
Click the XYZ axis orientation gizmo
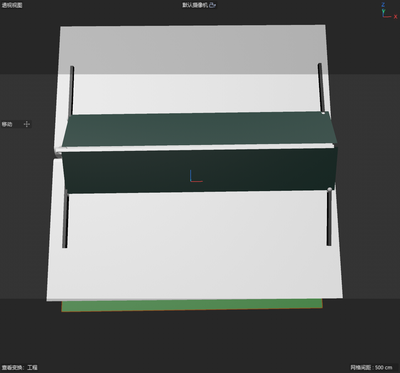(x=389, y=11)
